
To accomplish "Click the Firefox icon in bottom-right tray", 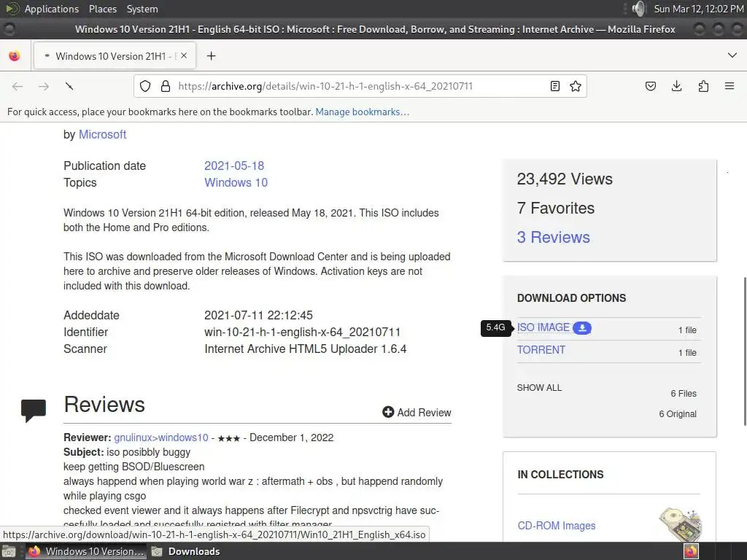I will coord(691,551).
